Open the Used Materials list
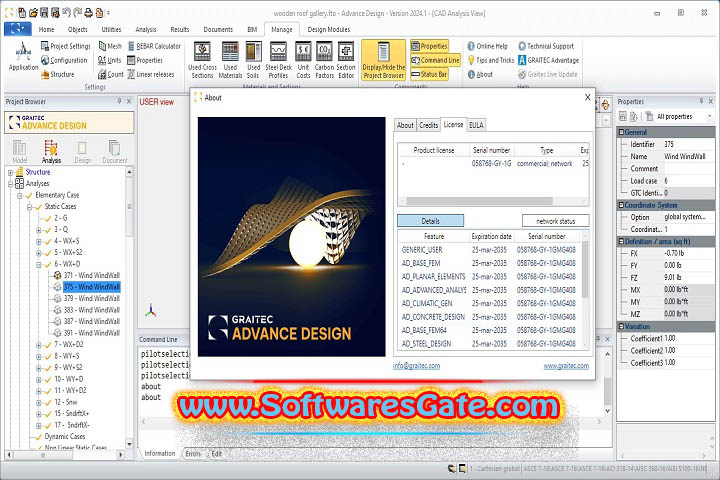This screenshot has width=720, height=480. (230, 60)
